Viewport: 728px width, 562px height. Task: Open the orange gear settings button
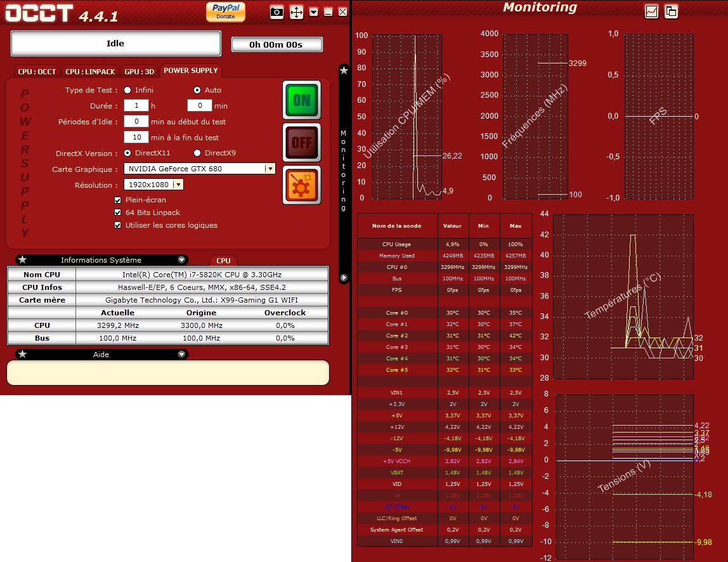click(x=301, y=185)
